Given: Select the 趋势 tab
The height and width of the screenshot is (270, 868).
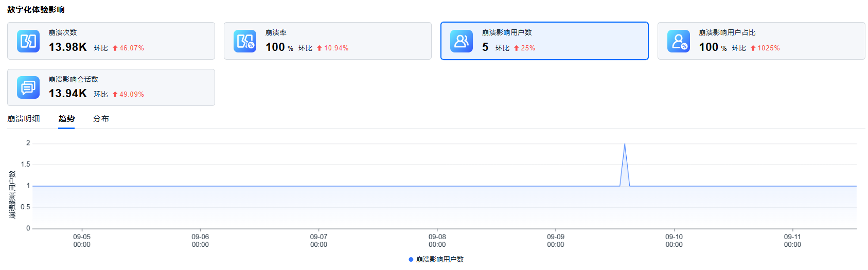Looking at the screenshot, I should click(66, 119).
